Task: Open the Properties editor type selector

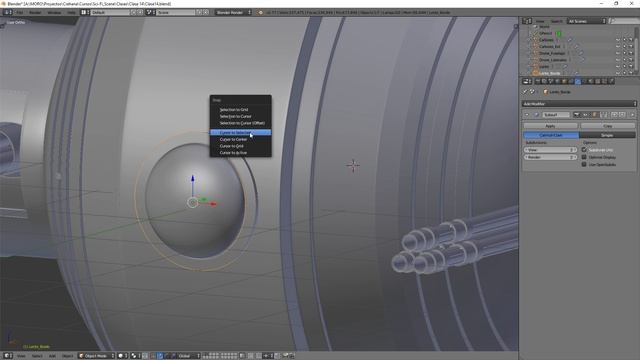Action: coord(527,81)
